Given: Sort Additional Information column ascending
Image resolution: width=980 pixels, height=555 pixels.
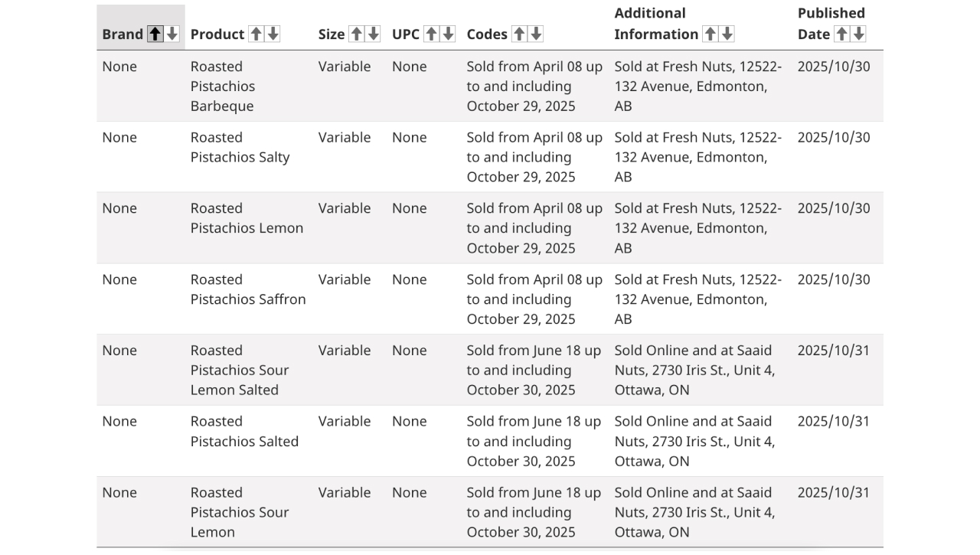Looking at the screenshot, I should click(x=710, y=34).
